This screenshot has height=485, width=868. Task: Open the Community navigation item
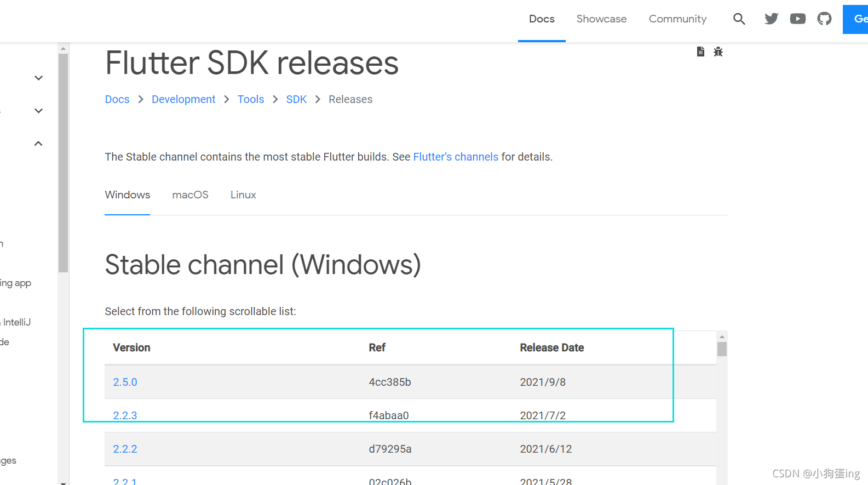[677, 19]
